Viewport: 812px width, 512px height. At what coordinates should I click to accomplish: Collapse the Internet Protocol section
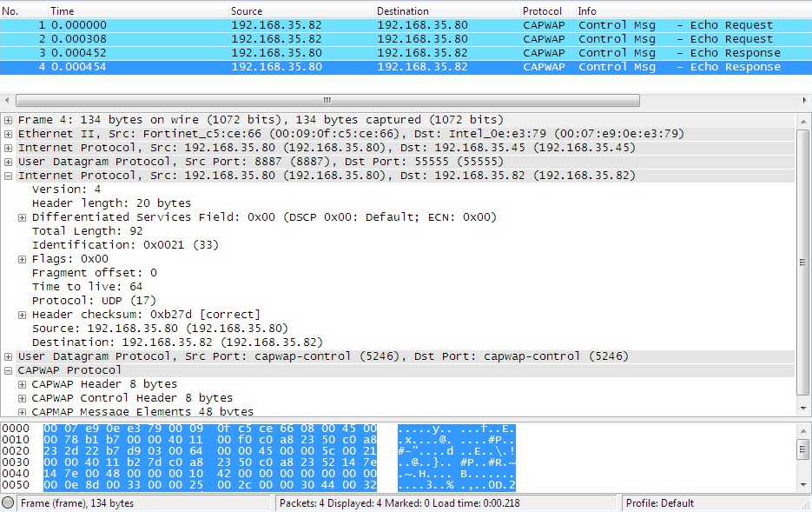(x=8, y=175)
